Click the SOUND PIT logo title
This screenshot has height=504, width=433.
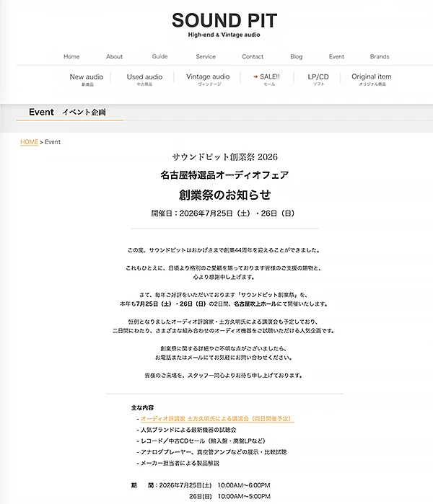coord(224,20)
